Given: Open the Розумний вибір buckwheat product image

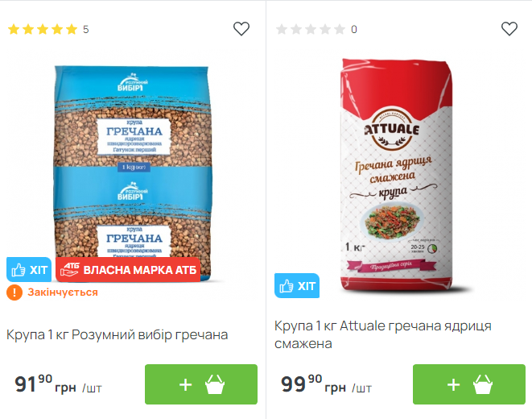Looking at the screenshot, I should coord(133,173).
